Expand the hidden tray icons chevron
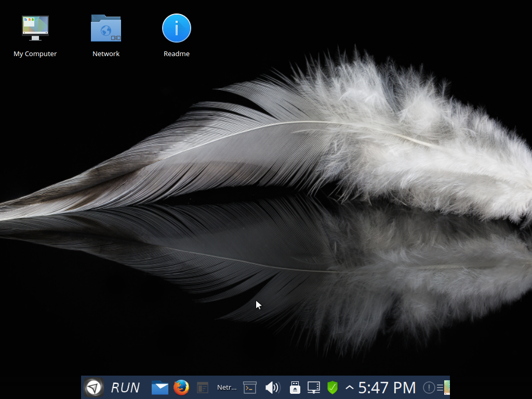Viewport: 532px width, 399px height. tap(349, 388)
